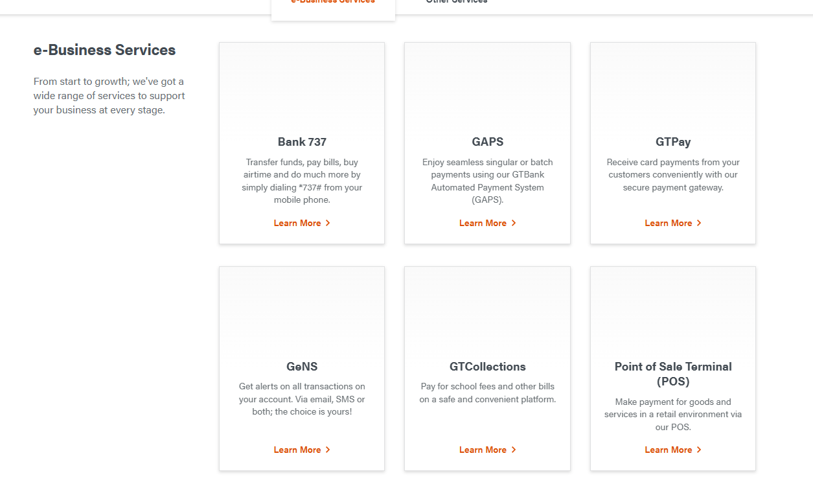Click the Point of Sale Terminal (POS) card title

tap(672, 374)
